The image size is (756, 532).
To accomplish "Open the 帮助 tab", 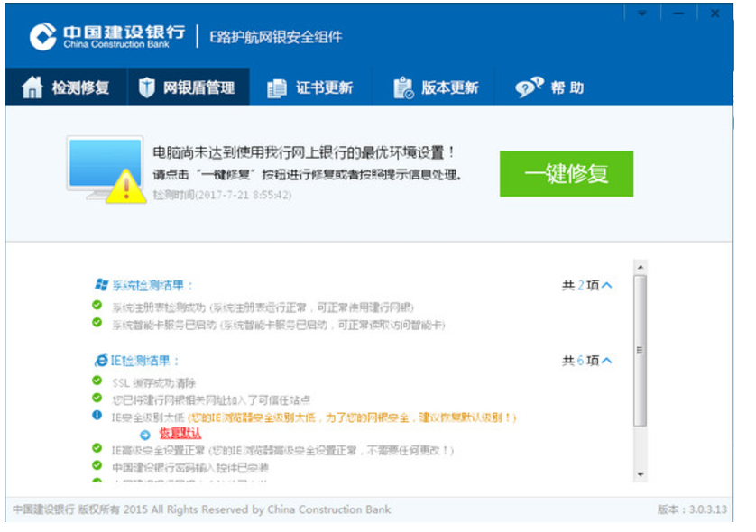I will pyautogui.click(x=549, y=87).
